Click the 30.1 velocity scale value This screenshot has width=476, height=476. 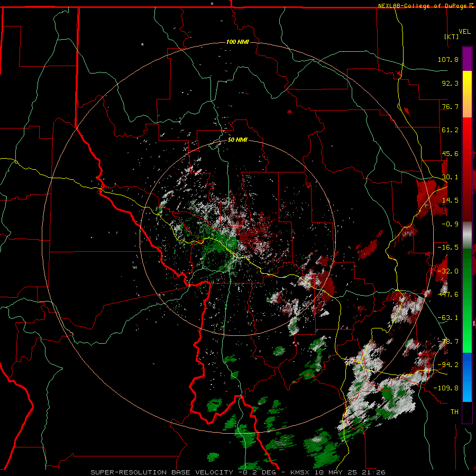450,177
